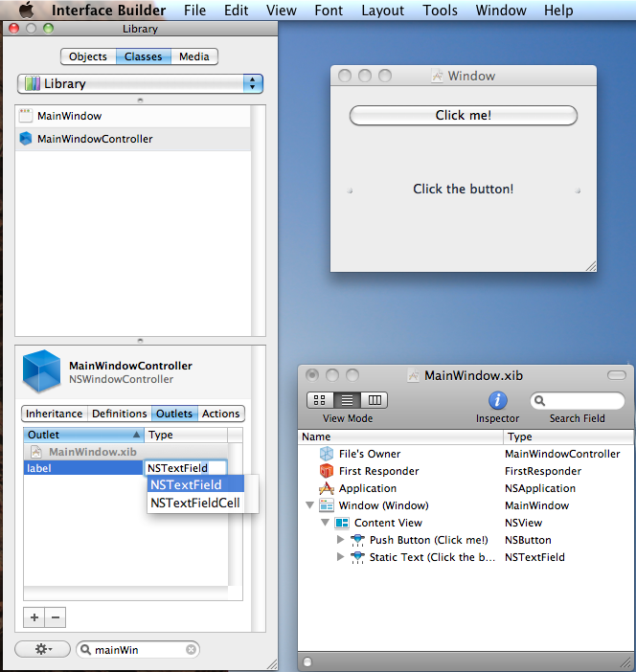Clear the mainWin search filter
Viewport: 636px width, 672px height.
[x=191, y=650]
